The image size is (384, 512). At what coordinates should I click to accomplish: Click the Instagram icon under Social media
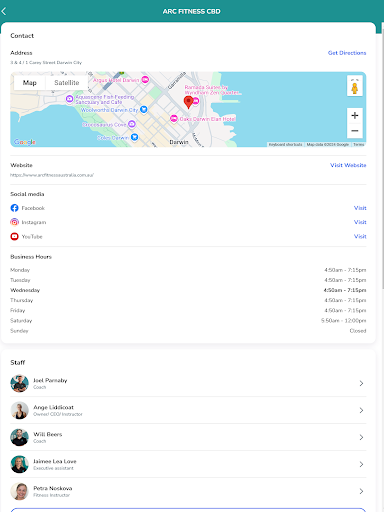14,222
